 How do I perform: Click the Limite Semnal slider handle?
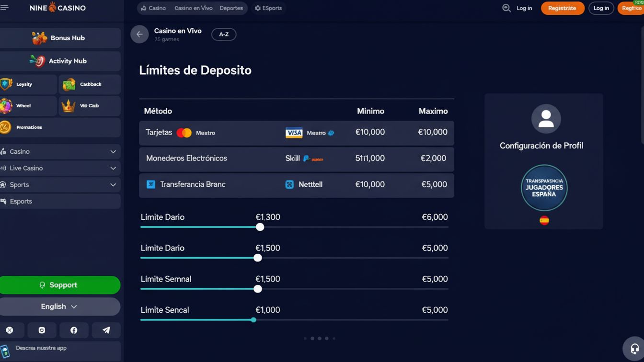point(258,289)
